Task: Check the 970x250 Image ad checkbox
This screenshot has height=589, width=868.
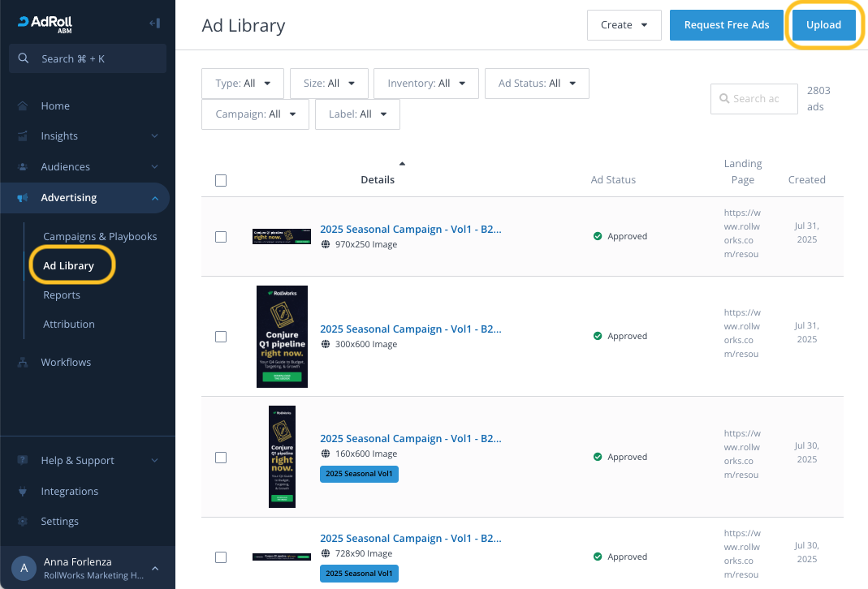Action: (221, 237)
